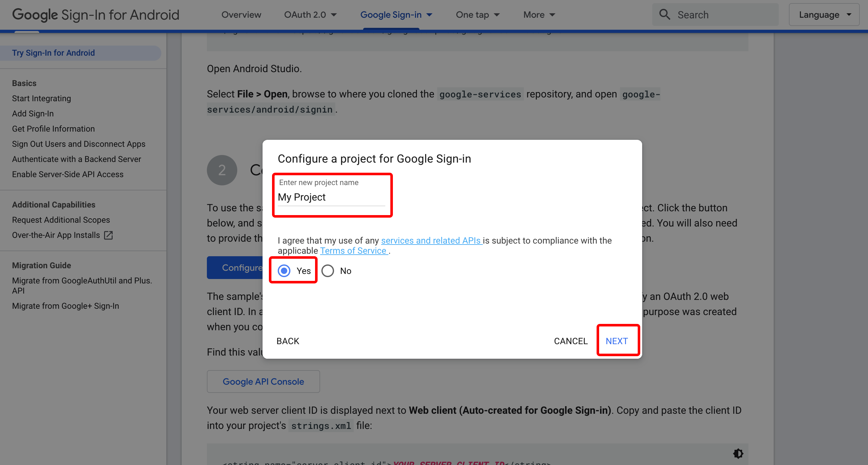The image size is (868, 465).
Task: Open Authenticate with a Backend Server
Action: [77, 159]
